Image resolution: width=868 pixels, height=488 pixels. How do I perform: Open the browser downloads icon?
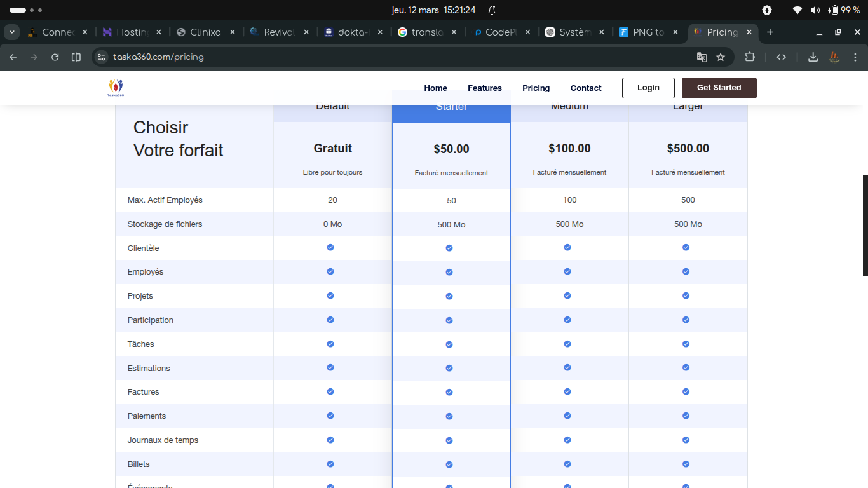813,57
